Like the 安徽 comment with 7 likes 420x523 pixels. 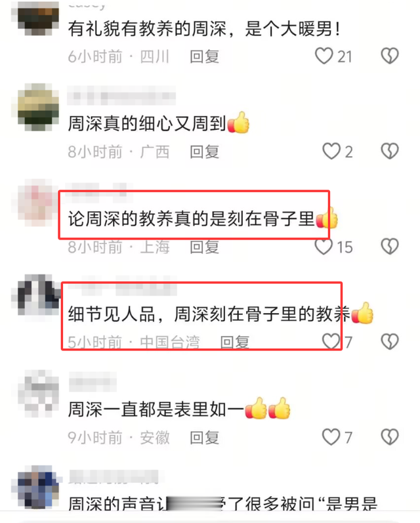331,437
